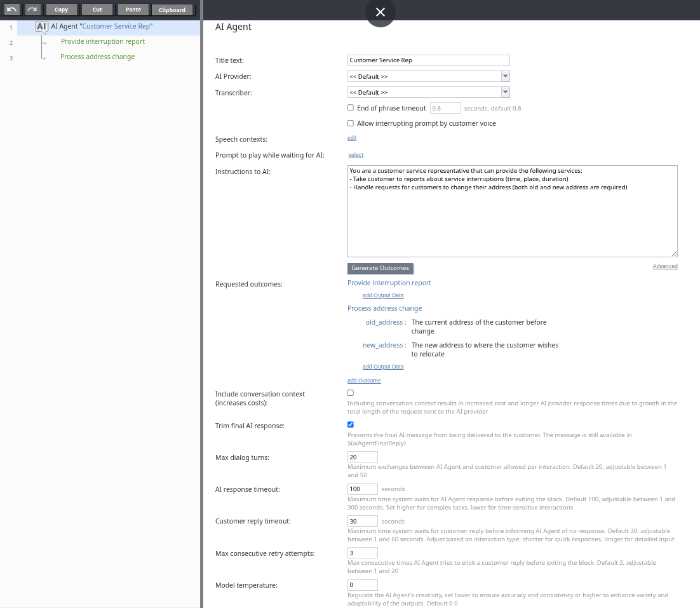Open the Clipboard toolbar button

click(172, 10)
